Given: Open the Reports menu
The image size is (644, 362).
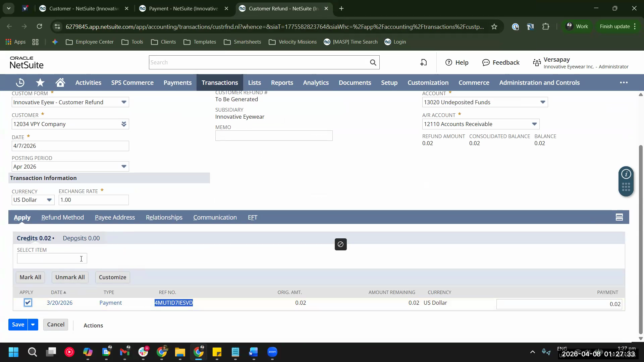Looking at the screenshot, I should [x=282, y=82].
